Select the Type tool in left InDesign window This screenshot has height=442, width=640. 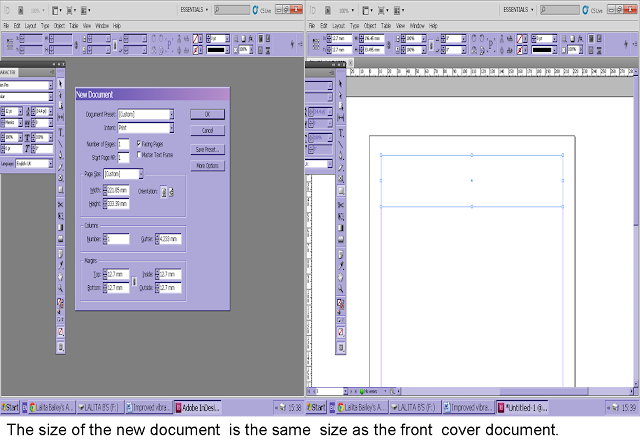click(60, 132)
